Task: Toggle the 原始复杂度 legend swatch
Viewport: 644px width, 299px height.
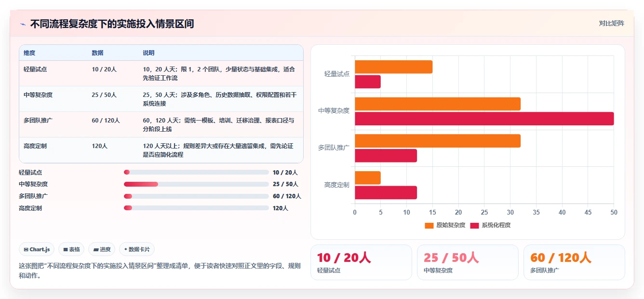Action: pos(429,225)
